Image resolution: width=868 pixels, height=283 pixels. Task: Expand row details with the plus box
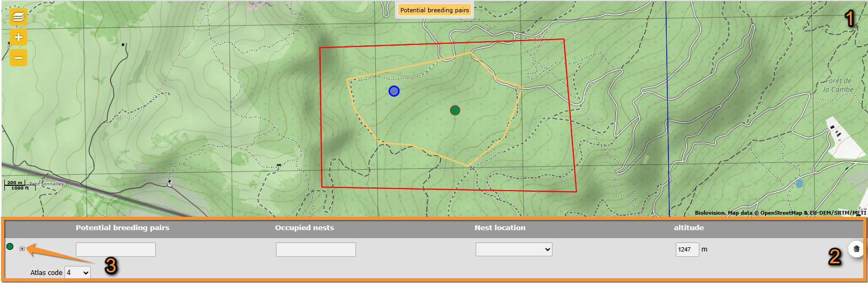pyautogui.click(x=22, y=249)
